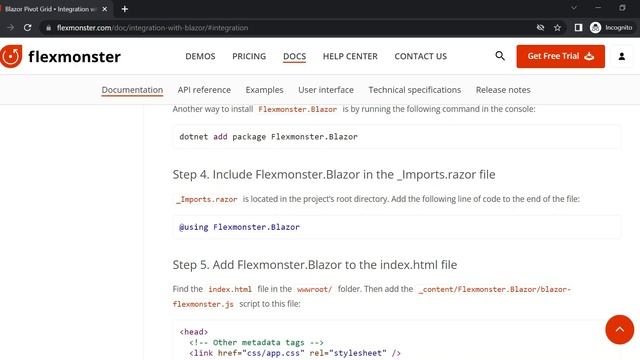Open the PRICING menu item

click(249, 56)
